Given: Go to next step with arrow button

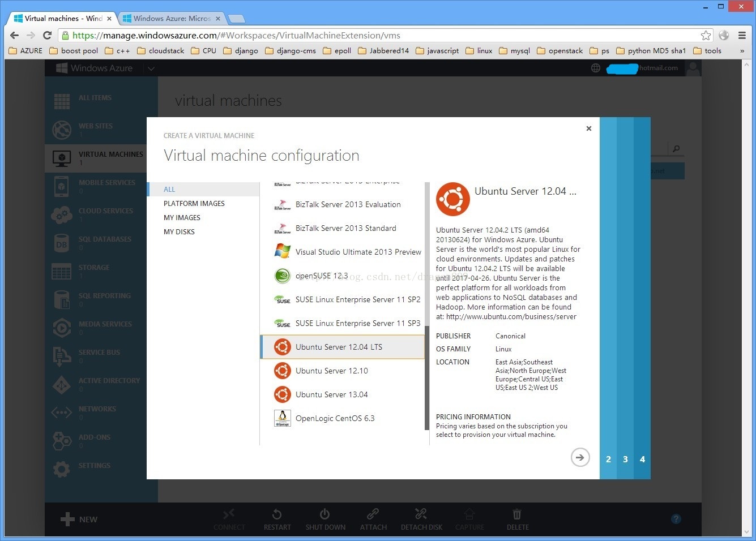Looking at the screenshot, I should 580,457.
